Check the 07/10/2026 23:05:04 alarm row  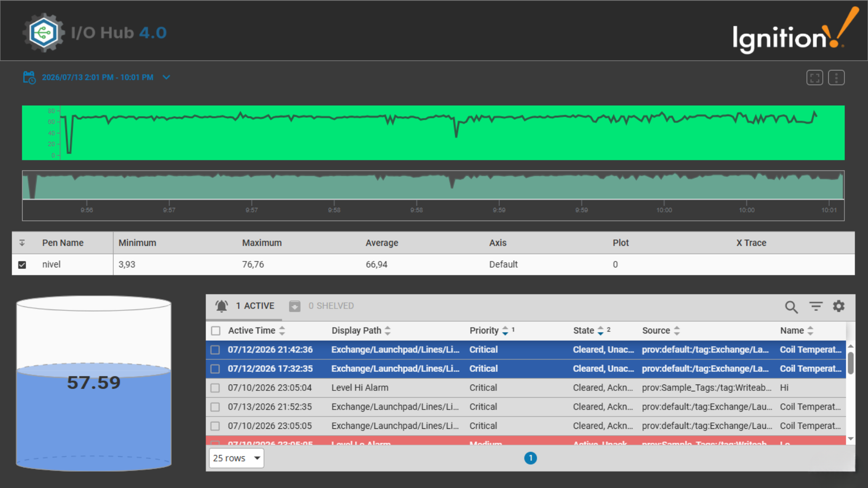215,388
